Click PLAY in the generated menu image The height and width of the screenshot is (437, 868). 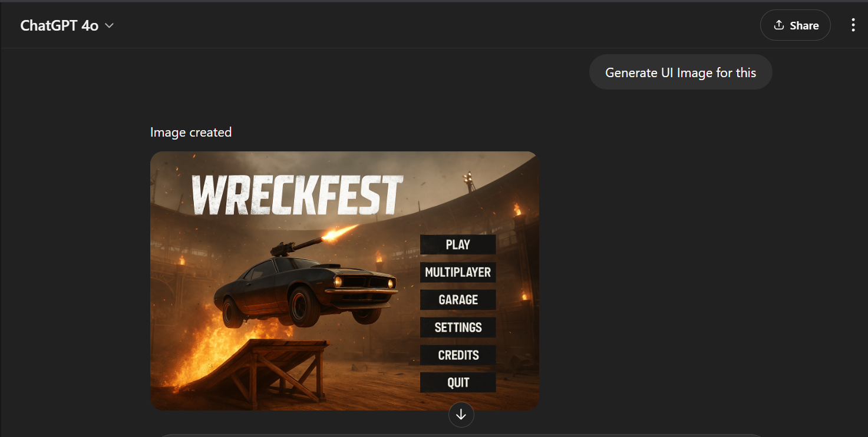pyautogui.click(x=458, y=244)
